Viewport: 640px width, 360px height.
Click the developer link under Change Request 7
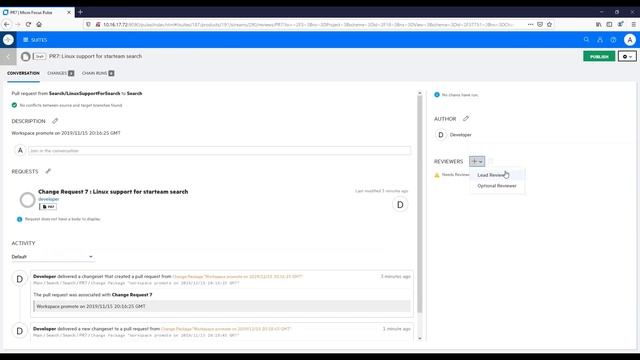(x=49, y=199)
